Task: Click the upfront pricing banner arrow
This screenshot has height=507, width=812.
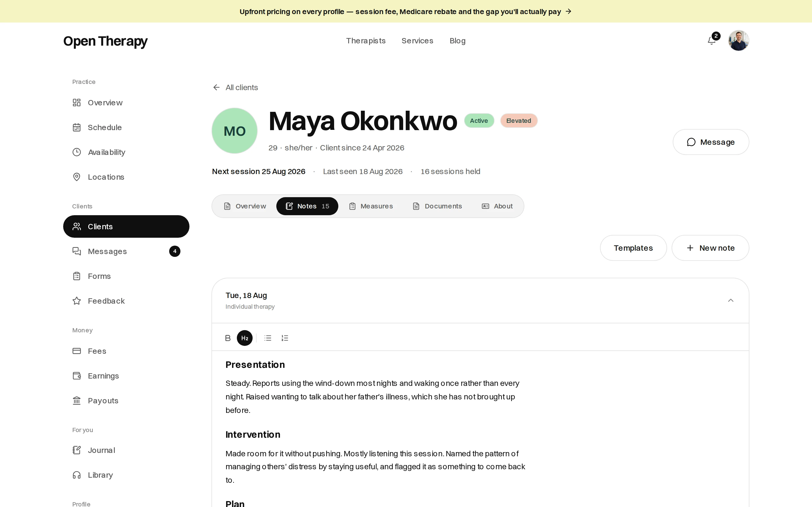Action: click(568, 11)
